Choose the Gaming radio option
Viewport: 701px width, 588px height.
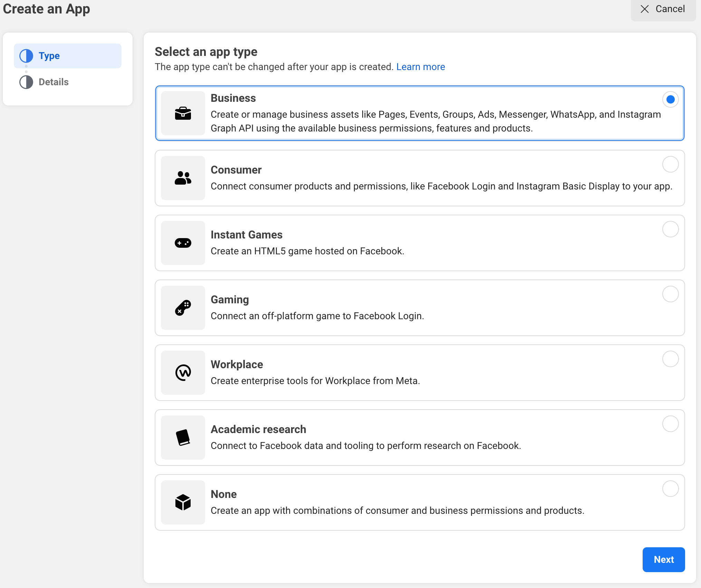coord(670,294)
